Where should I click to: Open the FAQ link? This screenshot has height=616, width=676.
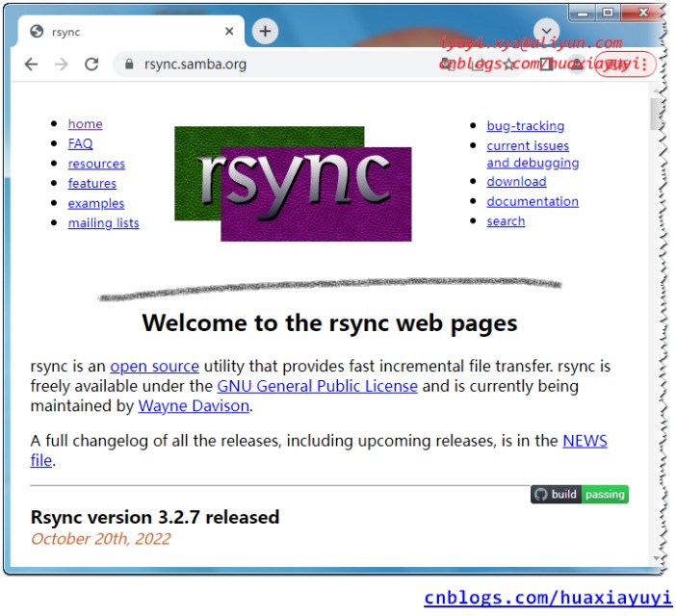coord(80,143)
